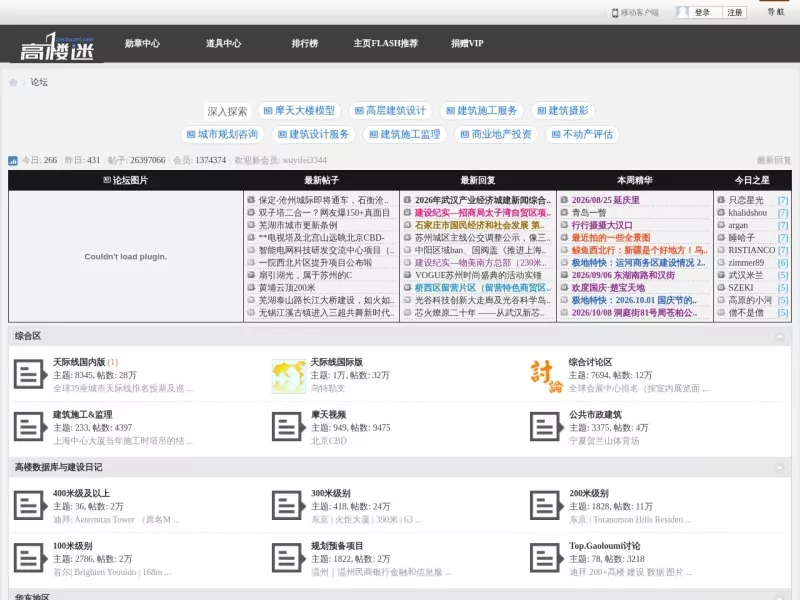Collapse the 综合区 section
This screenshot has width=800, height=600.
(780, 336)
